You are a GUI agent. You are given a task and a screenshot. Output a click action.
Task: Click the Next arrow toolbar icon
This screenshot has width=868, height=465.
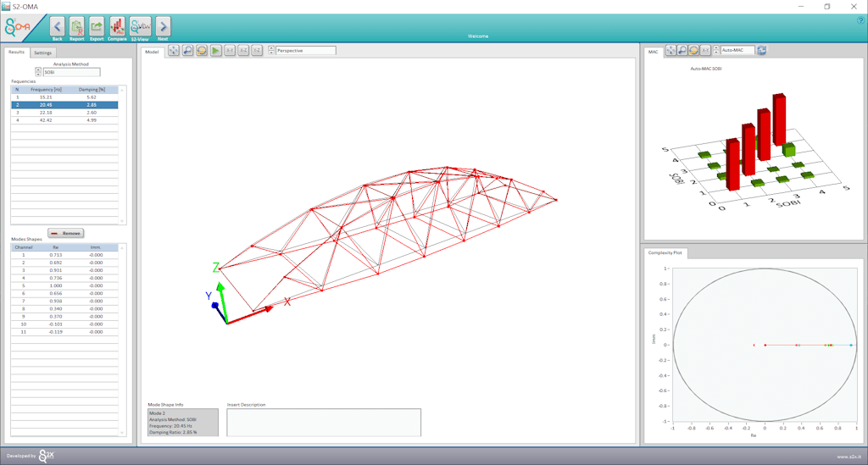[x=163, y=26]
